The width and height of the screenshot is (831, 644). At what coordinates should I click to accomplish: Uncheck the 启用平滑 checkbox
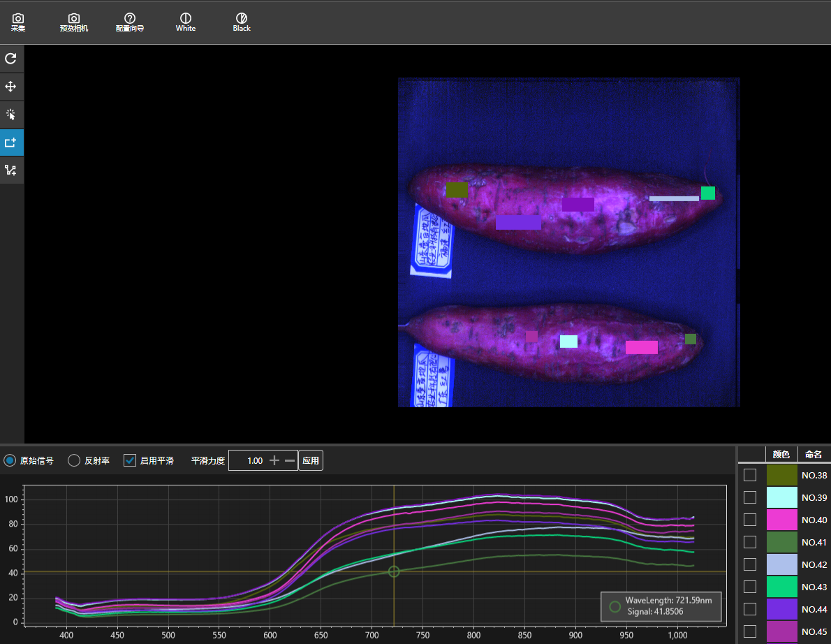tap(130, 461)
